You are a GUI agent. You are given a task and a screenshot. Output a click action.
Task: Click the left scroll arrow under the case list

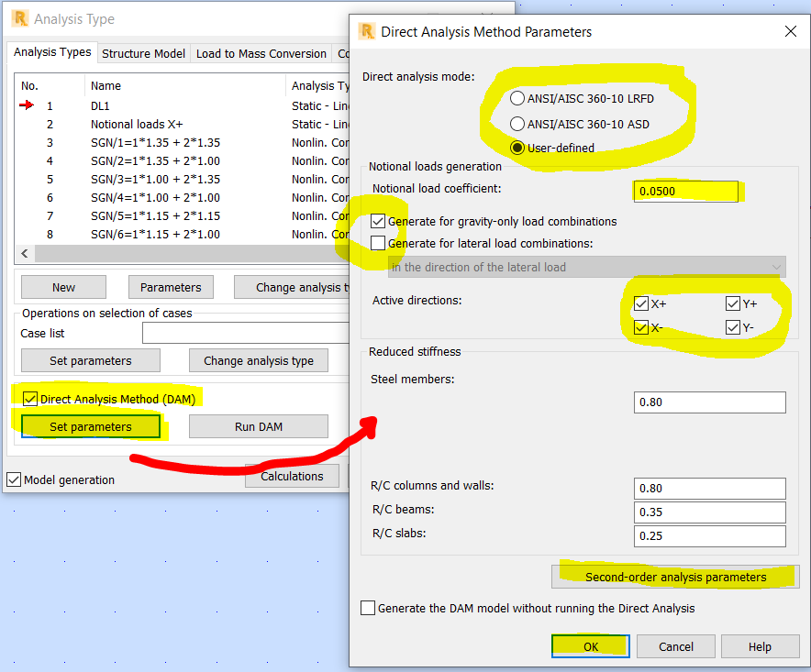tap(24, 253)
